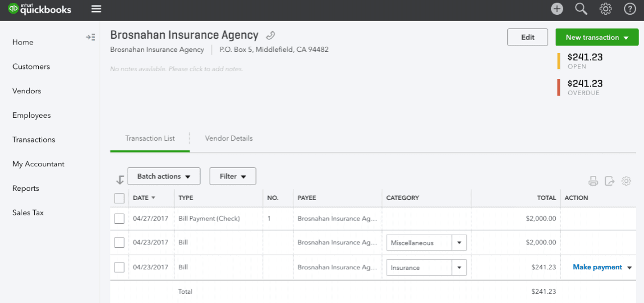
Task: Select the $2,000.00 Bill row checkbox
Action: click(x=119, y=243)
